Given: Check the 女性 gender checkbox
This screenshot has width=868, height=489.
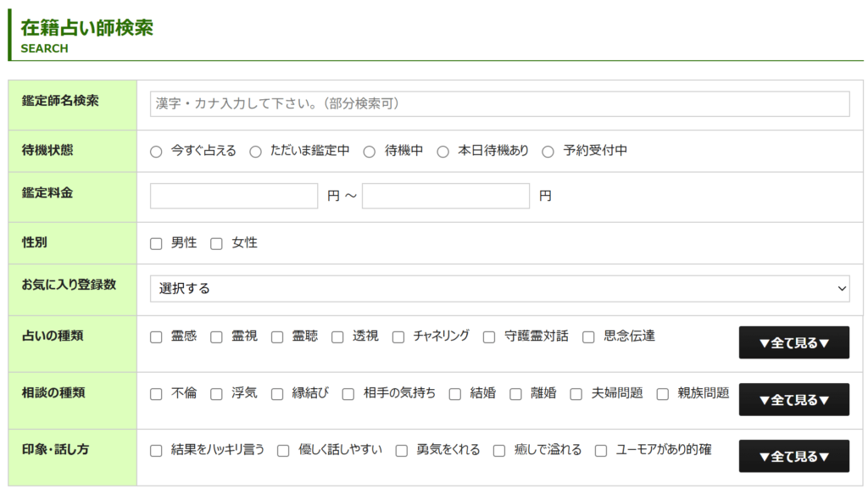Looking at the screenshot, I should coord(214,242).
